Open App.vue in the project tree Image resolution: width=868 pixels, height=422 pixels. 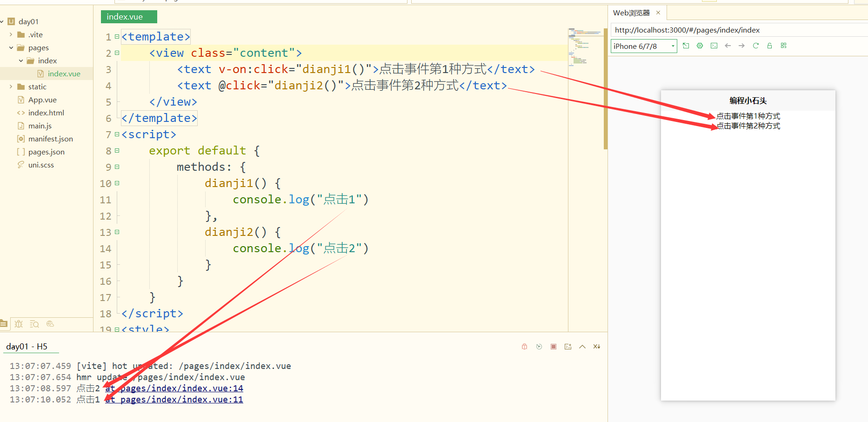[x=42, y=100]
